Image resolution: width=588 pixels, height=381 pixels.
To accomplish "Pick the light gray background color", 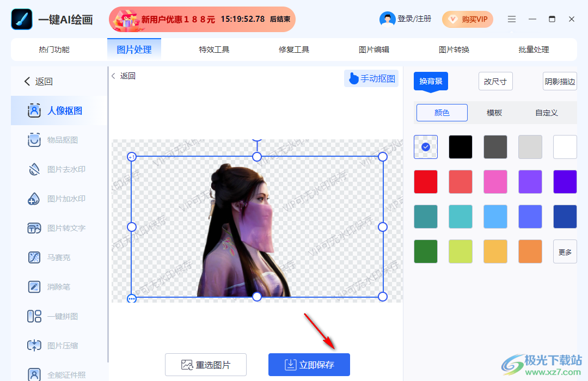I will point(530,147).
